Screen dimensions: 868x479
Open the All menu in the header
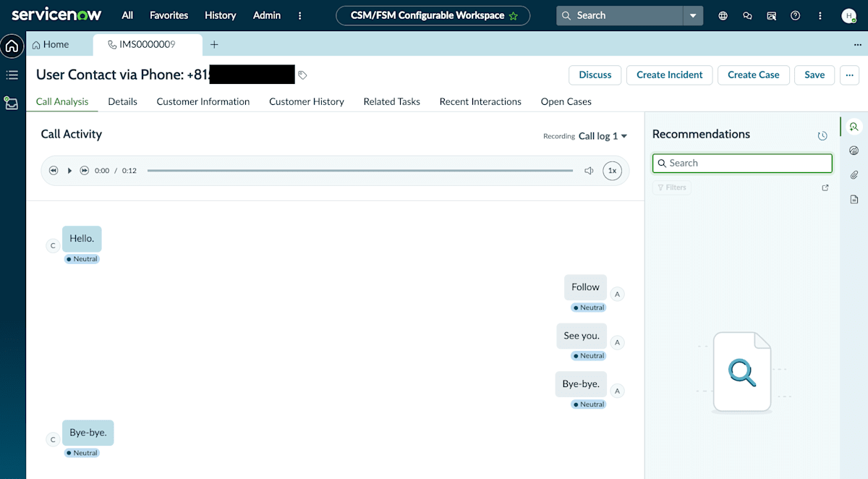[127, 15]
